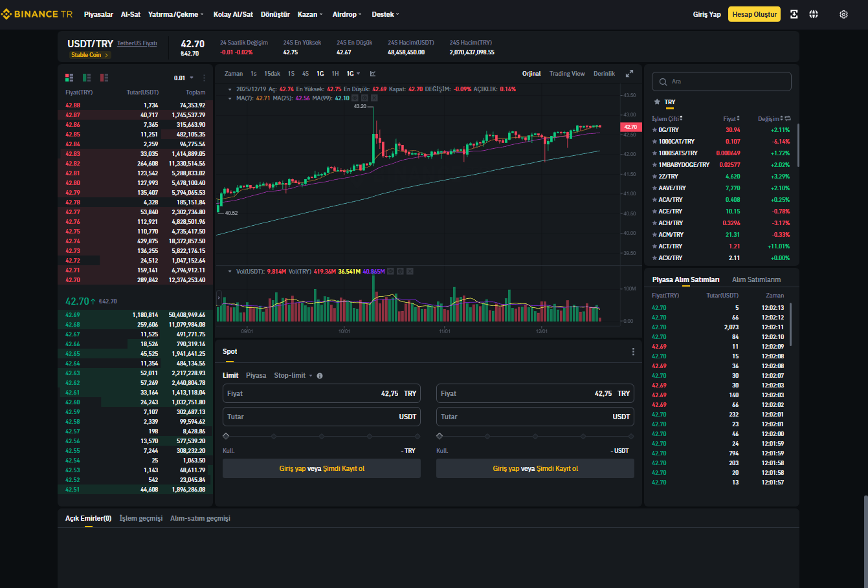Favorite the 0G/TRY pair star

tap(654, 130)
